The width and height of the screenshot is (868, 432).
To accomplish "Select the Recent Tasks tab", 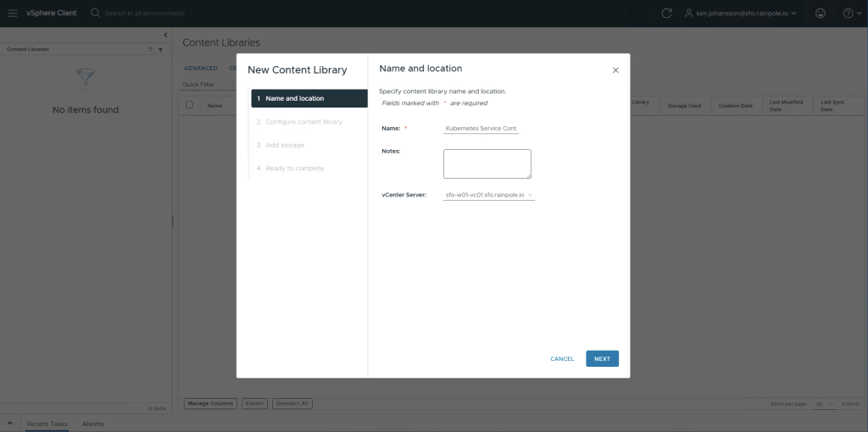I will click(x=47, y=424).
